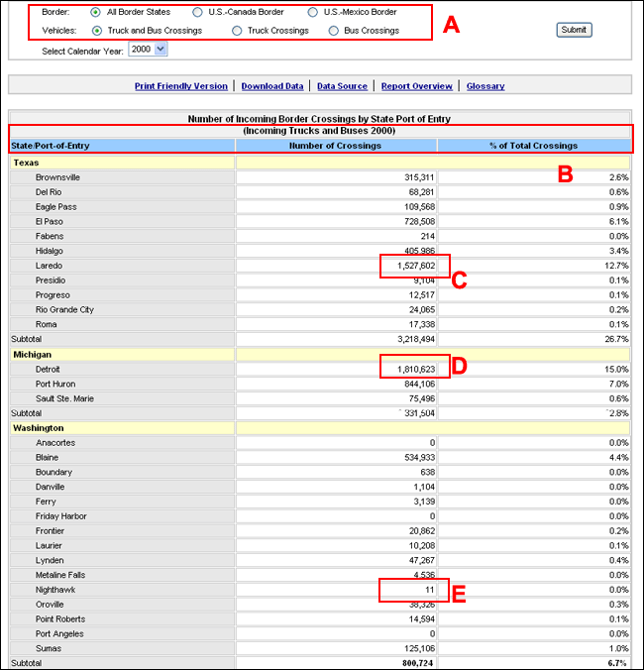Image resolution: width=644 pixels, height=670 pixels.
Task: Click the Del Rio port name
Action: pos(49,192)
